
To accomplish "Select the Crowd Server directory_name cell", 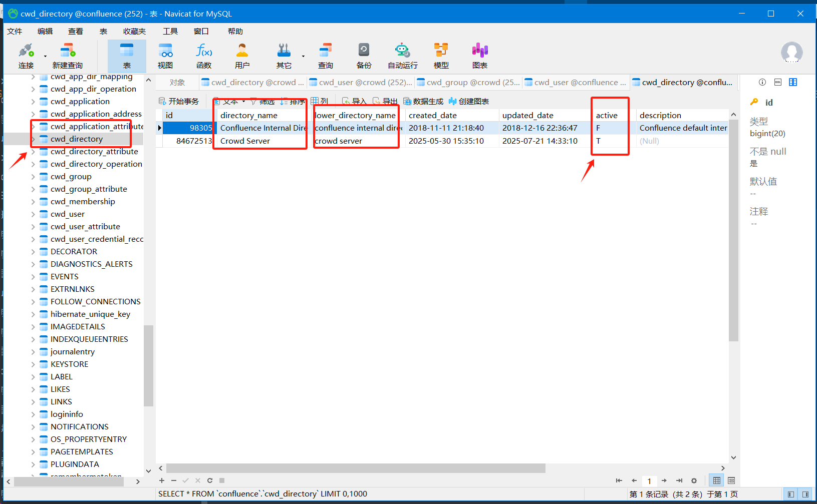I will click(264, 141).
